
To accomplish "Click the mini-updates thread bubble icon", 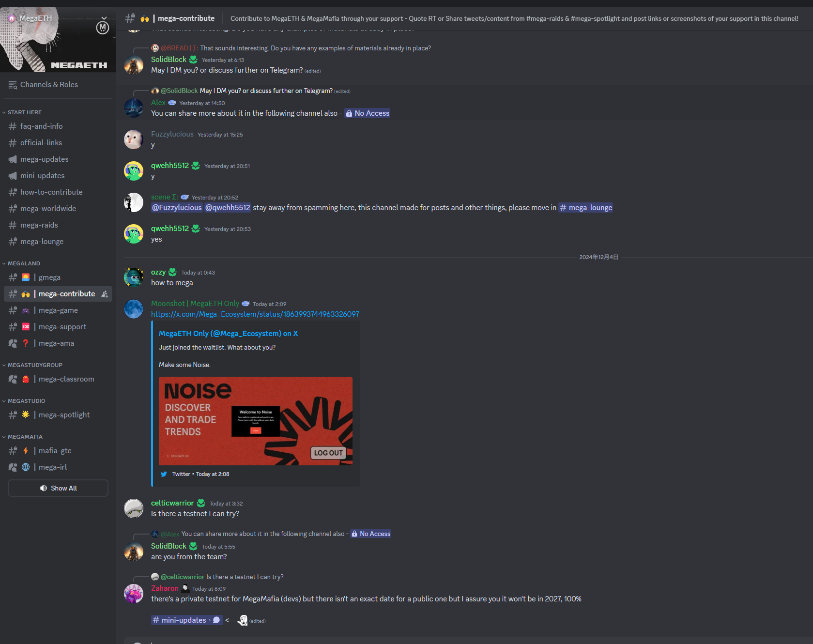I will tap(216, 620).
